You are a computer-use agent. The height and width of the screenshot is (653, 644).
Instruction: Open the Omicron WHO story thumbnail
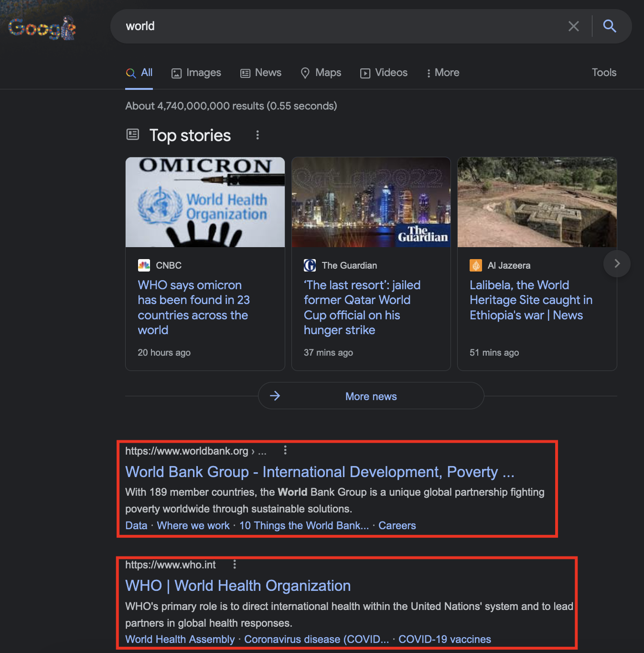click(x=205, y=202)
